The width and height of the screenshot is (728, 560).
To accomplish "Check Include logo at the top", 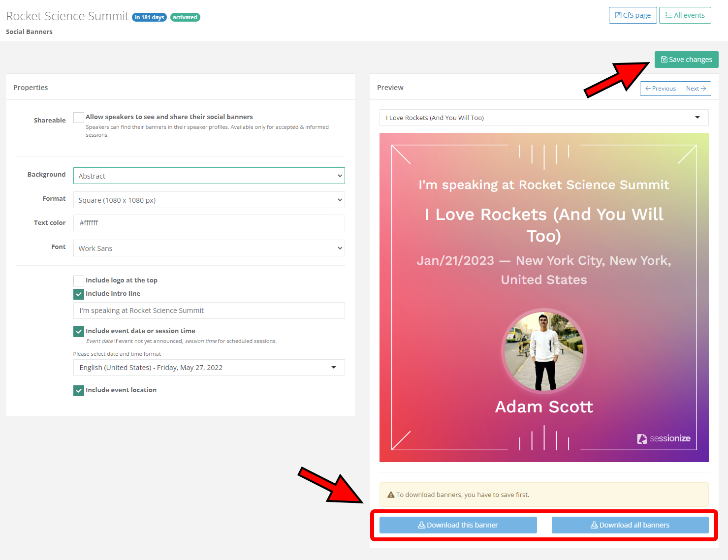I will 79,281.
